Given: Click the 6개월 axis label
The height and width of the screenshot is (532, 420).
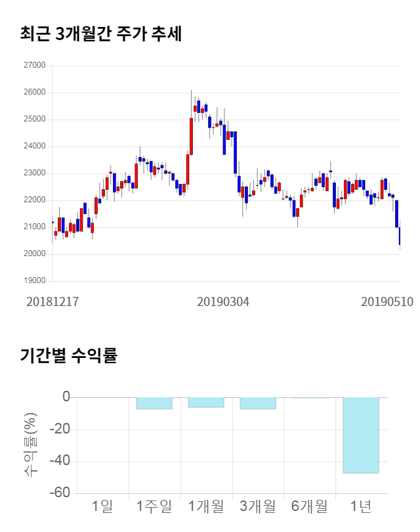Looking at the screenshot, I should point(308,506).
